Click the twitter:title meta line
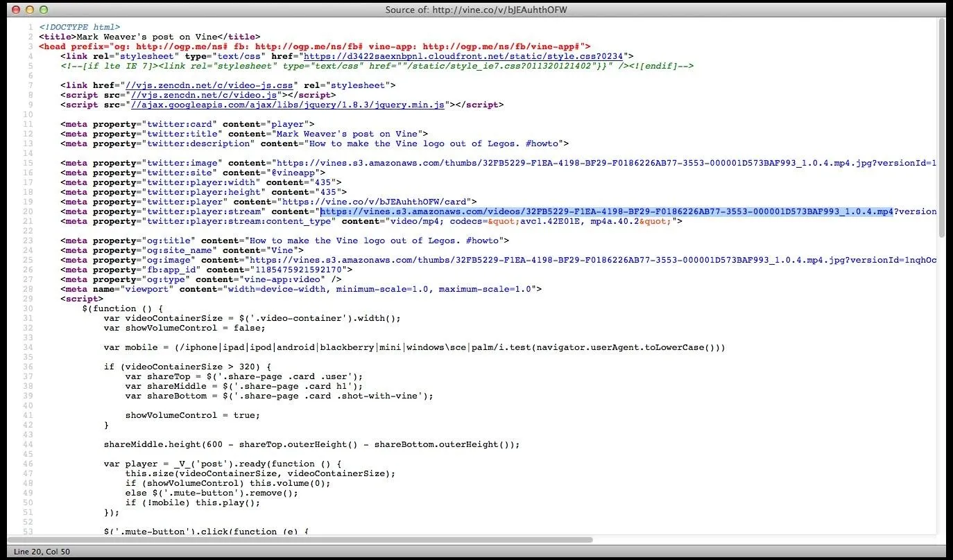The height and width of the screenshot is (560, 953). [x=244, y=134]
